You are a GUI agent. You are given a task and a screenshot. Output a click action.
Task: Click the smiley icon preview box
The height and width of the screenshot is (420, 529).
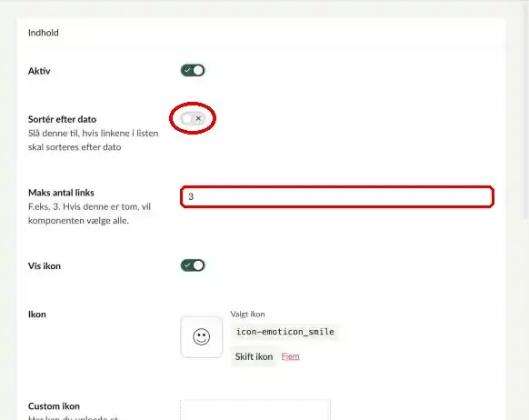coord(202,336)
